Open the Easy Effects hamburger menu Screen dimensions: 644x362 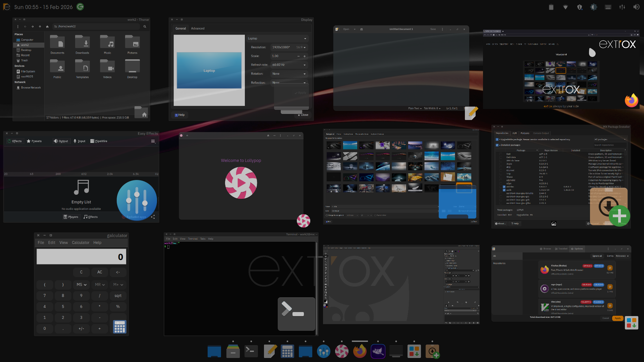pyautogui.click(x=153, y=141)
